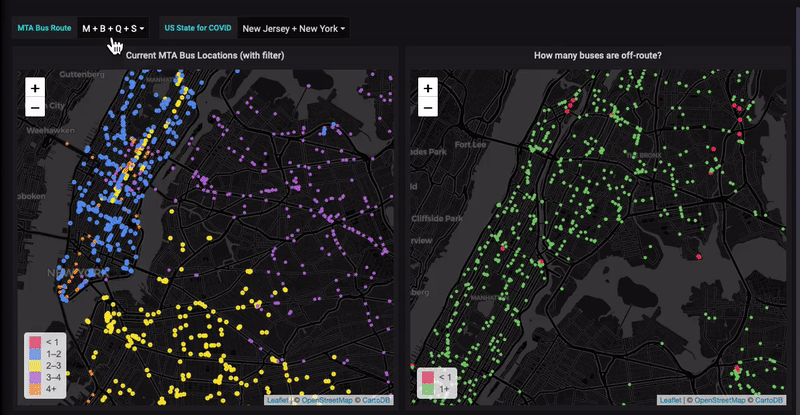Screen dimensions: 800x415
Task: Follow the CartoDB link on the left map
Action: coord(375,400)
